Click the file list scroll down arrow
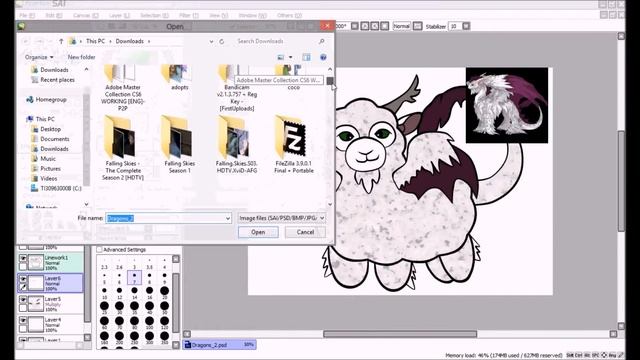The width and height of the screenshot is (640, 360). (x=330, y=204)
